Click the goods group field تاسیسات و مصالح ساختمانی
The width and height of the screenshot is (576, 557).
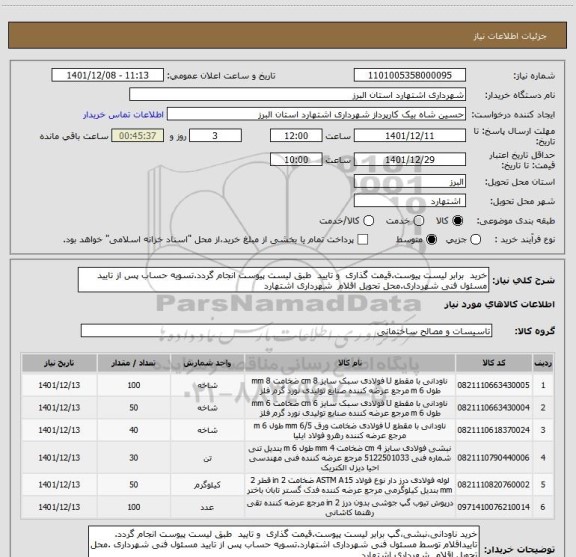pyautogui.click(x=286, y=331)
